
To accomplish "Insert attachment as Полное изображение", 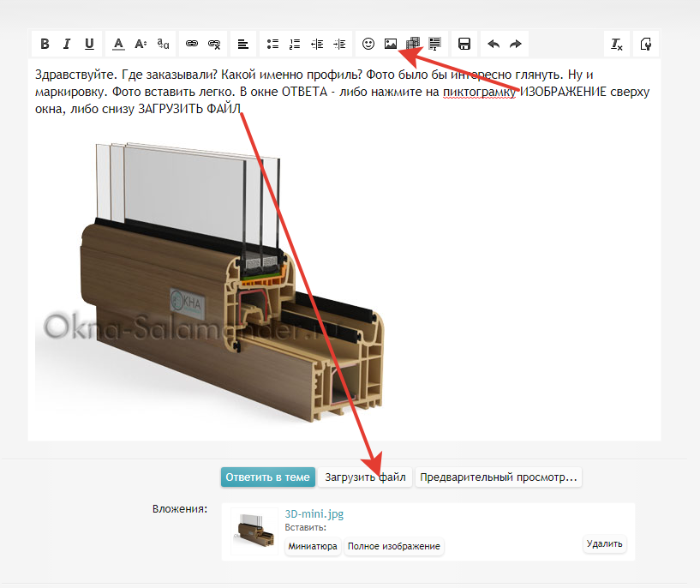I will tap(394, 546).
